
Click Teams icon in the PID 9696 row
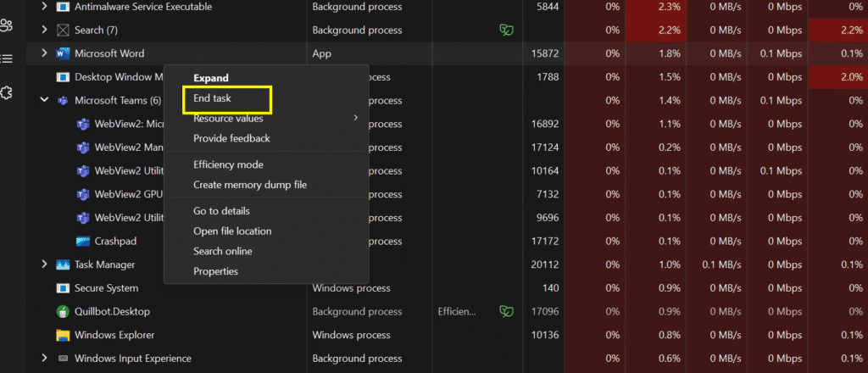(83, 218)
